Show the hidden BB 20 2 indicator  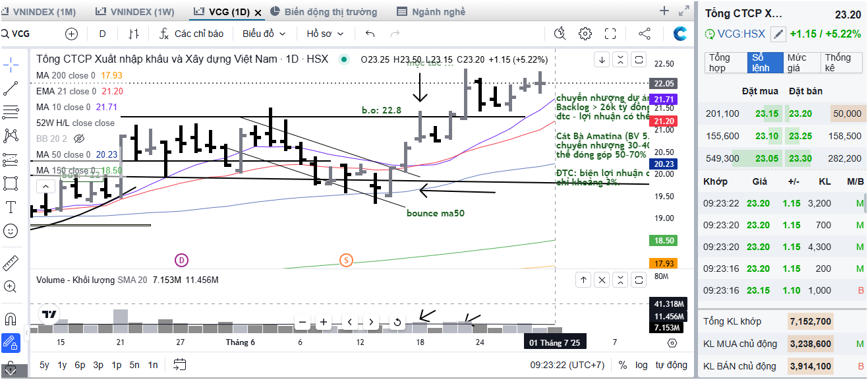coord(80,139)
